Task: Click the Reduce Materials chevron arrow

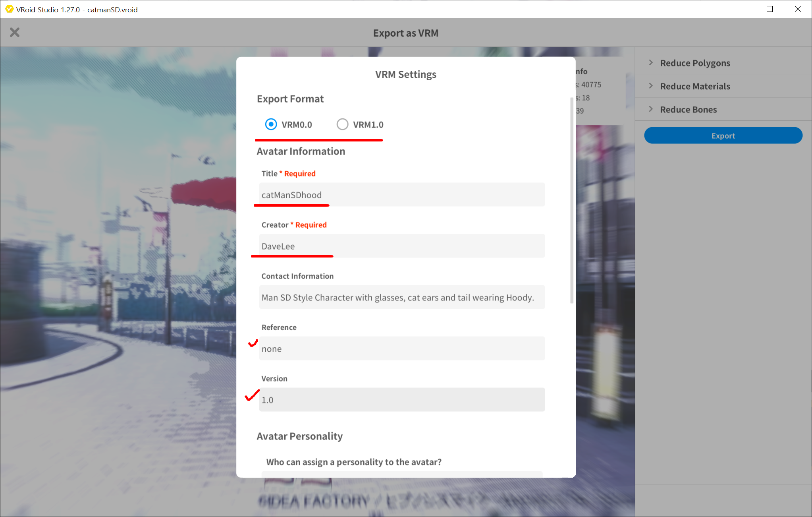Action: point(651,86)
